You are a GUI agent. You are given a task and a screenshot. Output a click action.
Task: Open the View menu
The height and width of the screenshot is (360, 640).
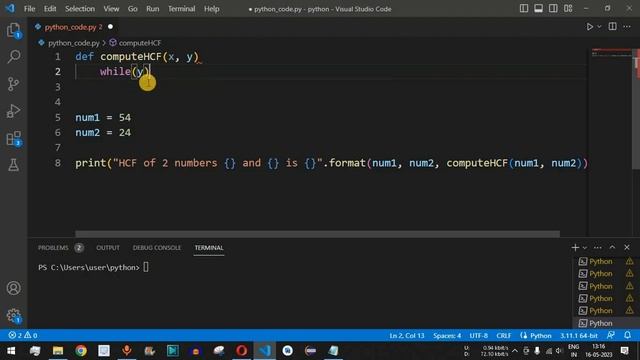[x=111, y=9]
